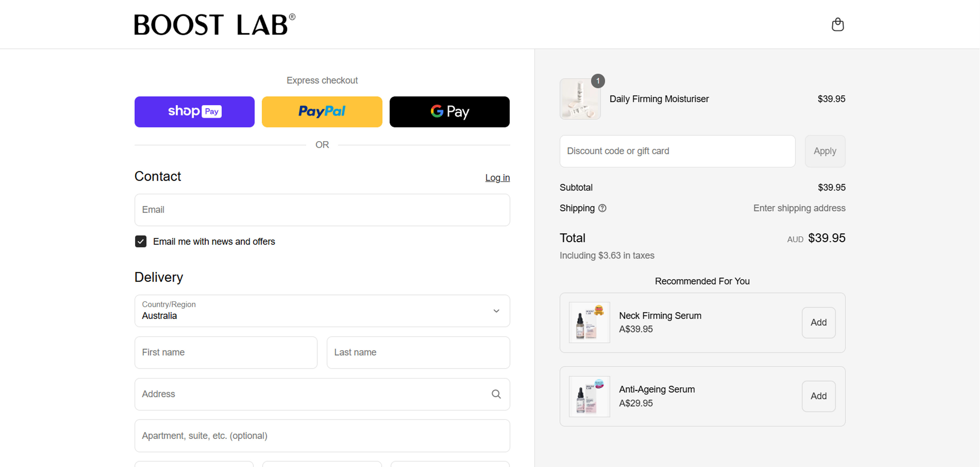This screenshot has width=980, height=467.
Task: Click the Anti-Ageing Serum title text
Action: (657, 389)
